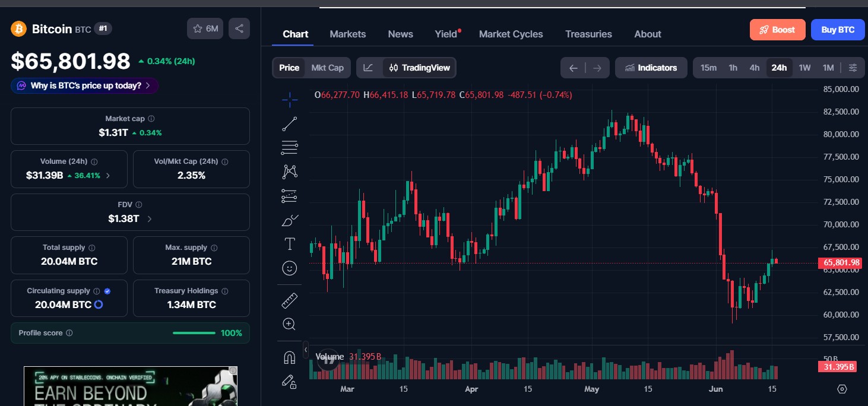Toggle chart to Price view
This screenshot has height=406, width=868.
289,68
